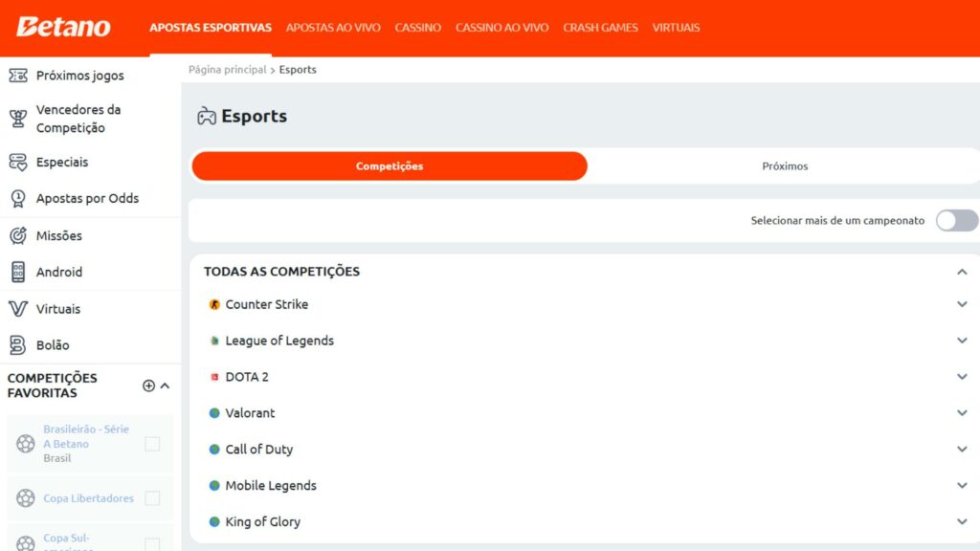Screen dimensions: 980x551
Task: Select the Esports gamepad icon in the heading
Action: pos(207,116)
